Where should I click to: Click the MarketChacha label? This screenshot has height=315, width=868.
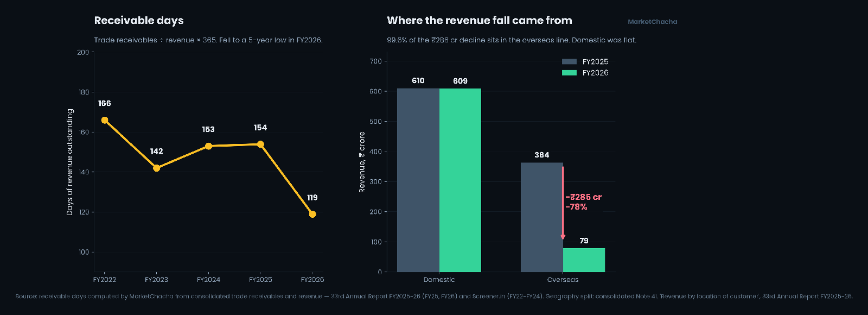click(652, 22)
